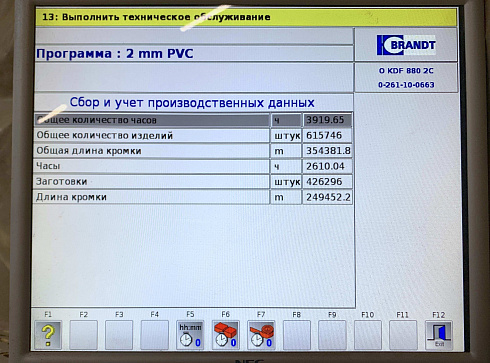Click the empty F3 softkey
Screen dimensions: 490x363
click(x=119, y=335)
